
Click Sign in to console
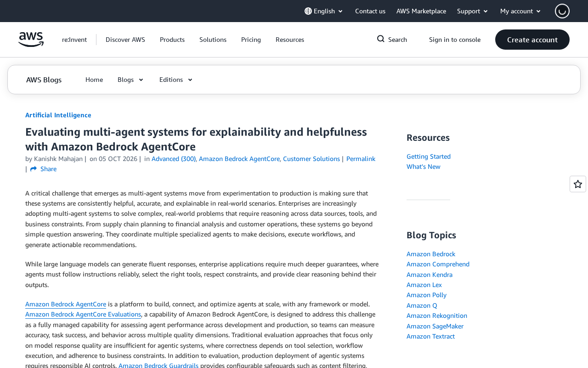[455, 40]
